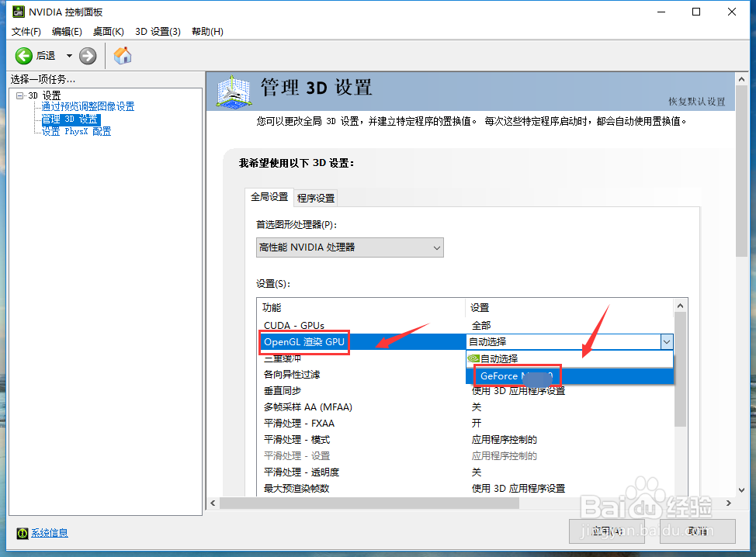Viewport: 756px width, 557px height.
Task: Switch to the 程序设置 tab
Action: point(316,198)
